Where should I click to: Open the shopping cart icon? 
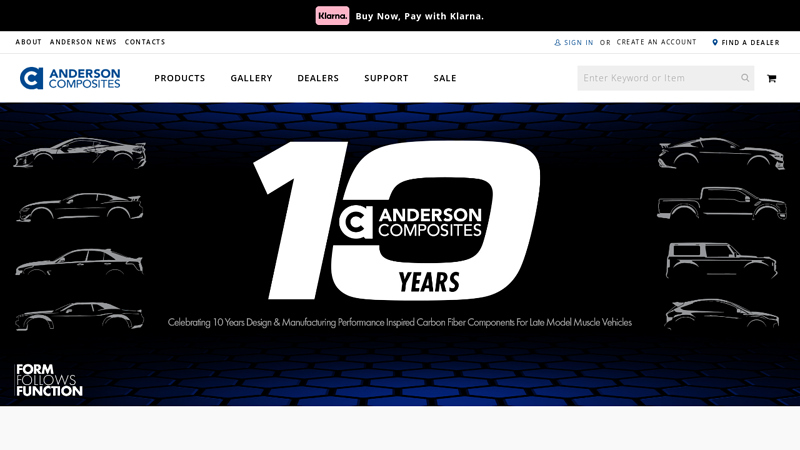coord(771,78)
